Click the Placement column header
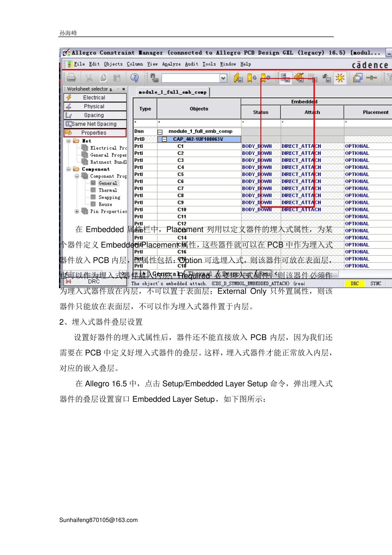The width and height of the screenshot is (392, 555). tap(368, 112)
